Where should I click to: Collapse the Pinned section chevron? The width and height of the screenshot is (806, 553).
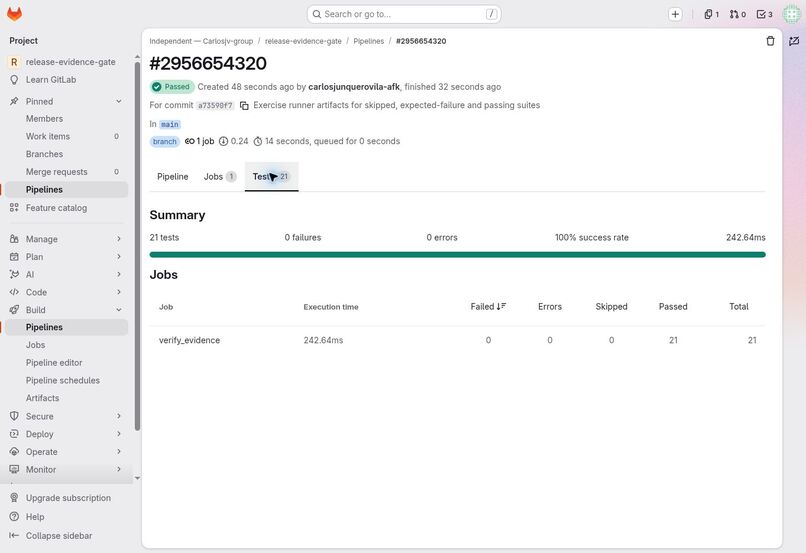pos(119,101)
